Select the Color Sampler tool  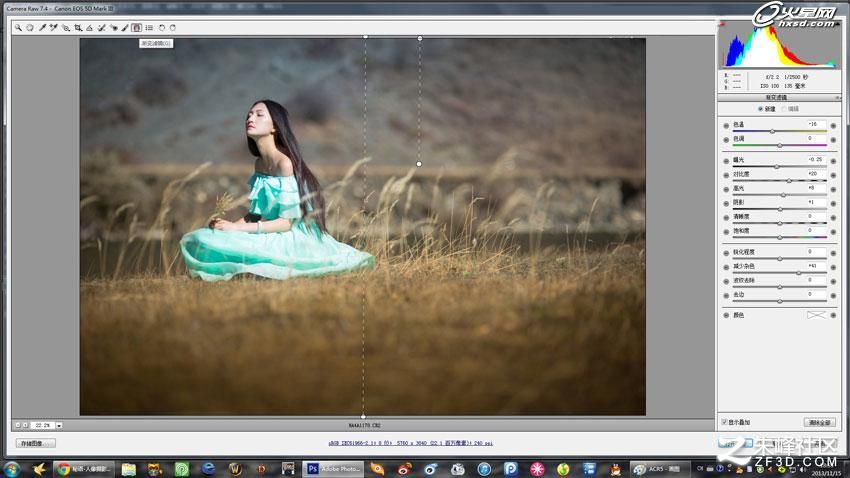click(x=54, y=28)
